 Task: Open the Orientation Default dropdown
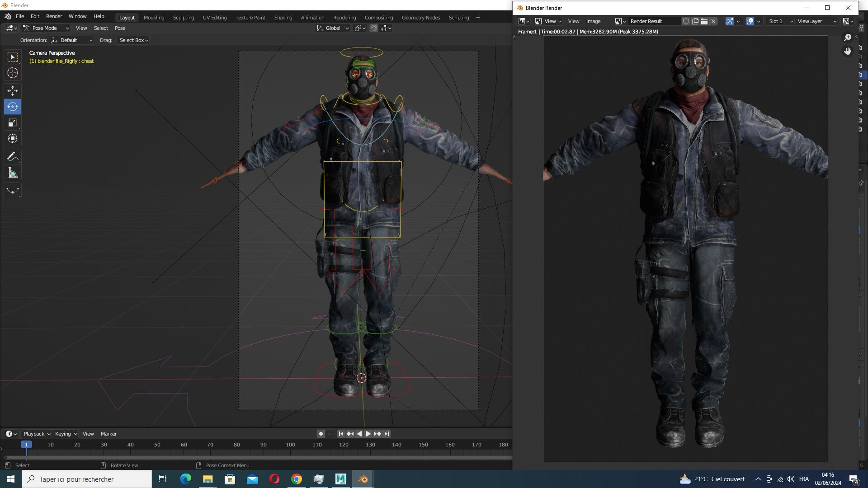coord(72,40)
